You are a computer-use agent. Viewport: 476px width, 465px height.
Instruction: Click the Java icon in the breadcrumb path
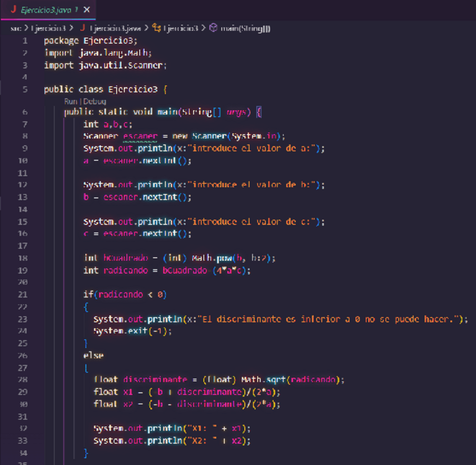point(83,28)
